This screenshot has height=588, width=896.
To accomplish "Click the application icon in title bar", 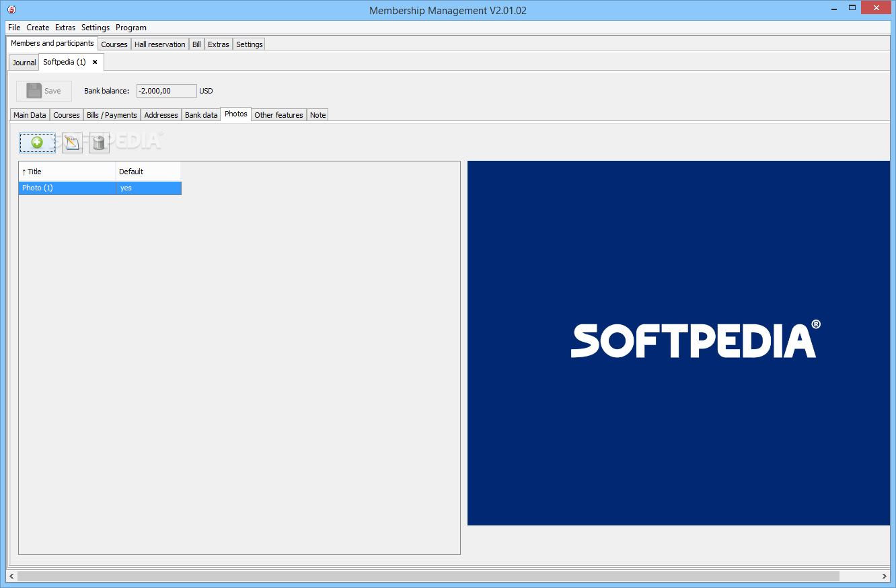I will click(11, 9).
